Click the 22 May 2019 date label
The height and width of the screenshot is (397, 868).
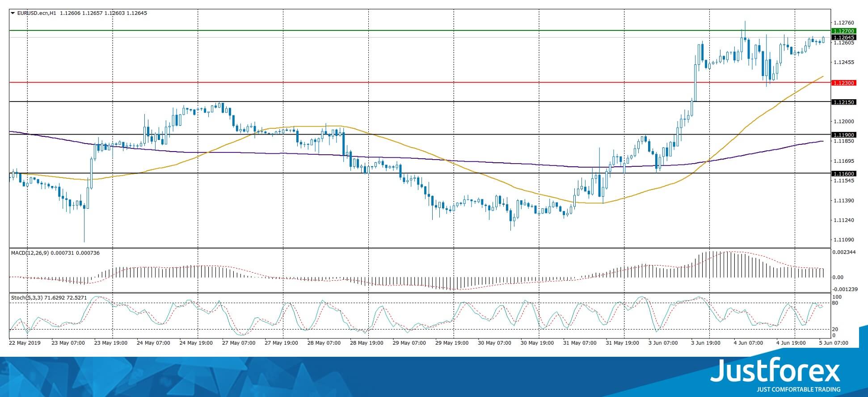(25, 343)
